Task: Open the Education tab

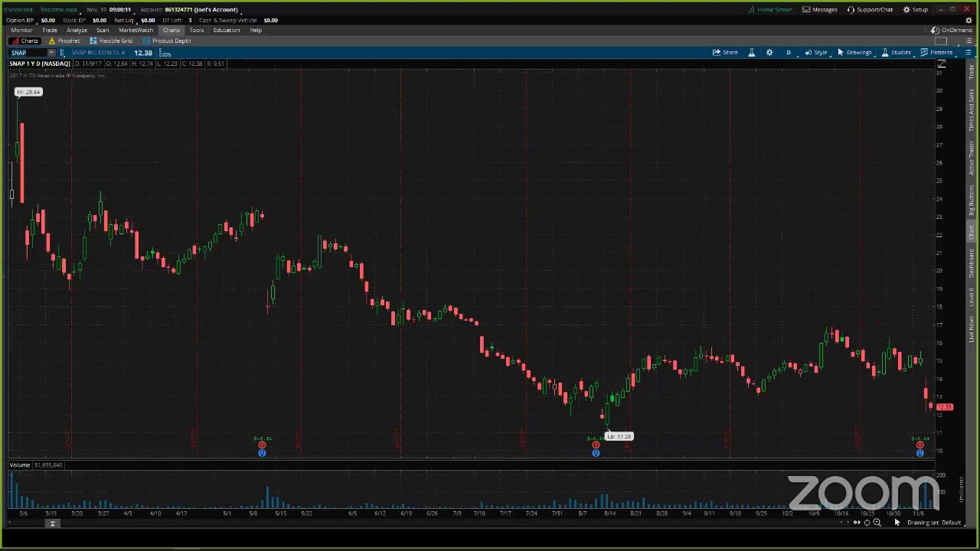Action: coord(227,30)
